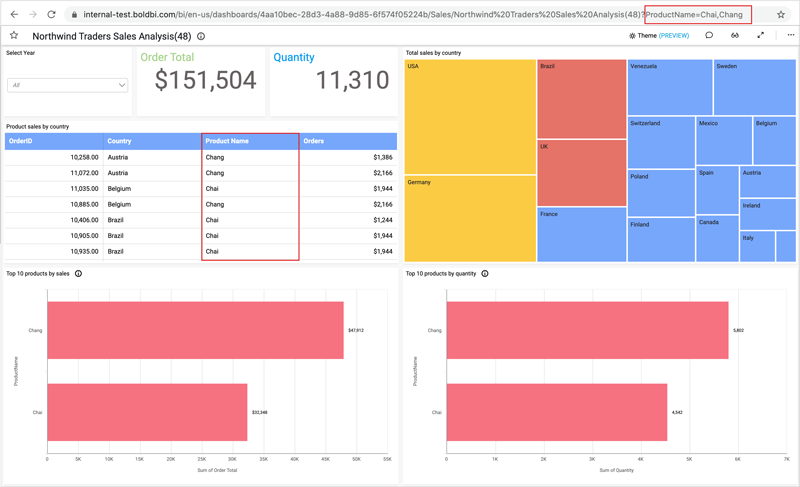Click the browser back arrow
The height and width of the screenshot is (487, 800).
[x=14, y=15]
